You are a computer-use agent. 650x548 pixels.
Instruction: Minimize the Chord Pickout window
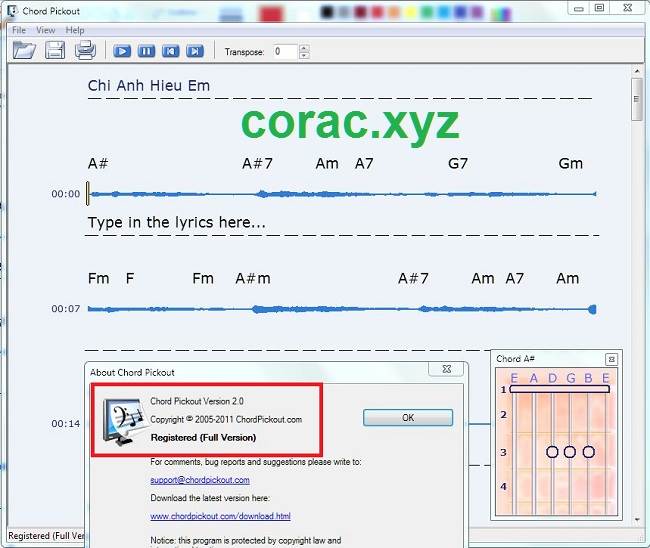pos(579,8)
